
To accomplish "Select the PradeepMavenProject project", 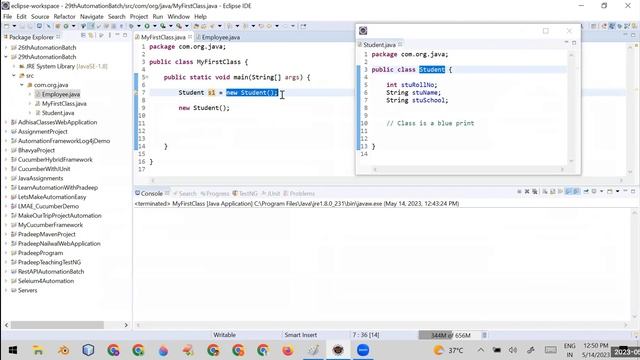I will click(x=47, y=234).
